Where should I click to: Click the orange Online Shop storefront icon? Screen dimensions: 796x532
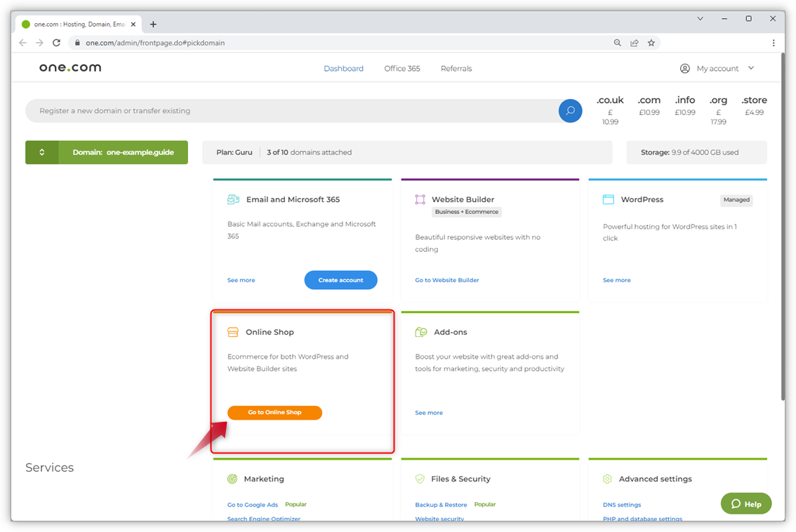[233, 332]
